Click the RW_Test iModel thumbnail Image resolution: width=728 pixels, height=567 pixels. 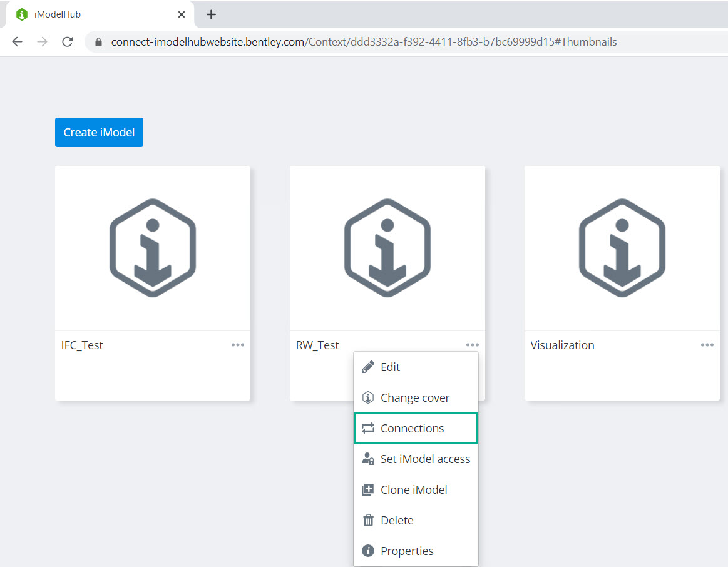click(387, 248)
